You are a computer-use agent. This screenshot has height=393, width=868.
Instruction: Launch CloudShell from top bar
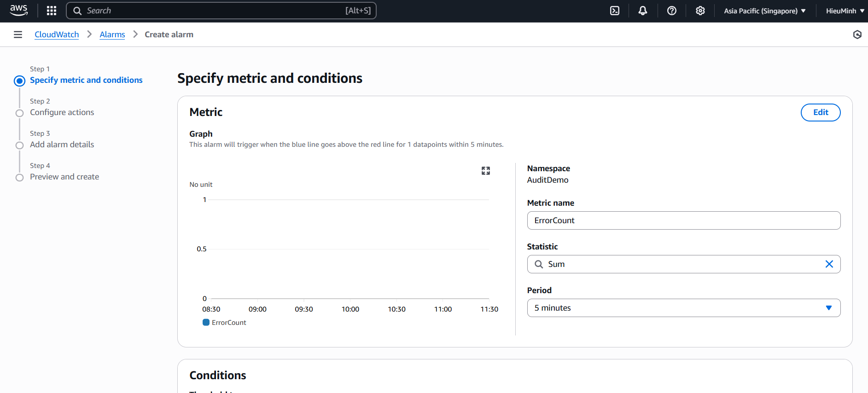click(615, 11)
